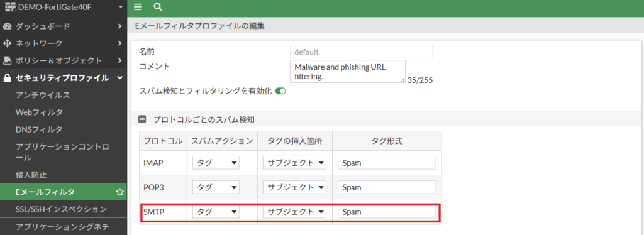
Task: Click the Eメールフィルタ favorite star icon
Action: pyautogui.click(x=119, y=192)
